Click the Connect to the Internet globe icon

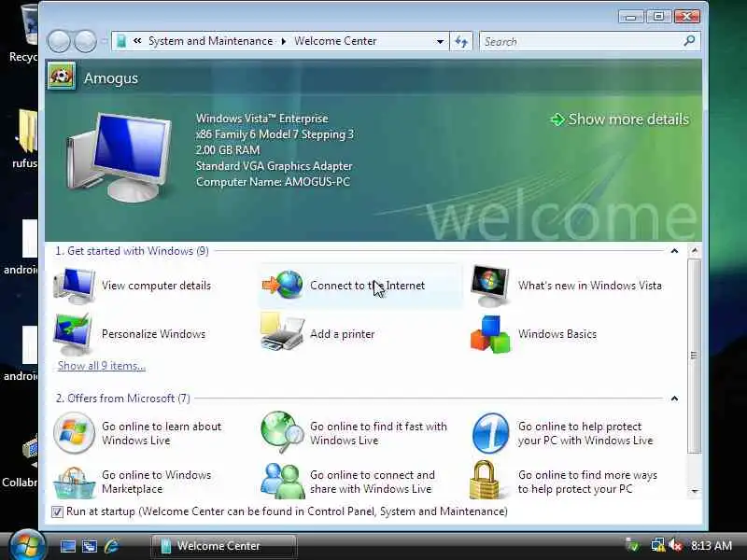click(x=283, y=285)
